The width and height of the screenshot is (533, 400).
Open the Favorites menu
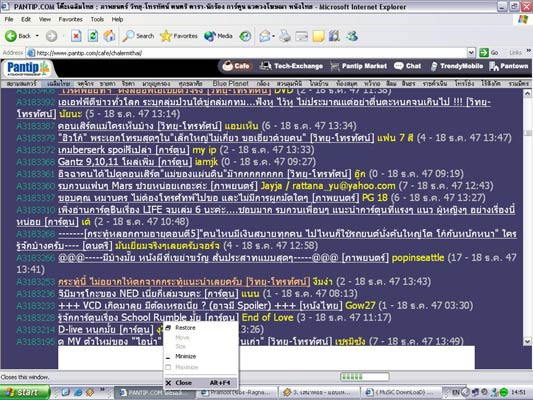click(x=70, y=19)
